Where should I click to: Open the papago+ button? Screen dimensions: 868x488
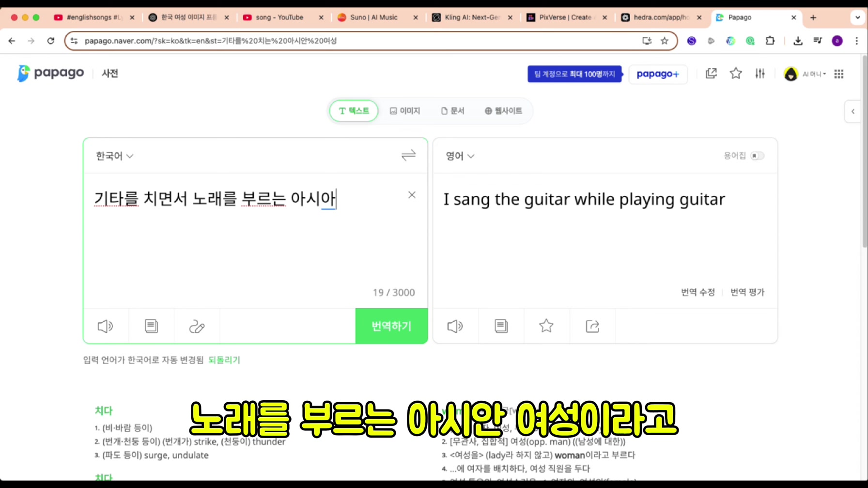click(658, 74)
